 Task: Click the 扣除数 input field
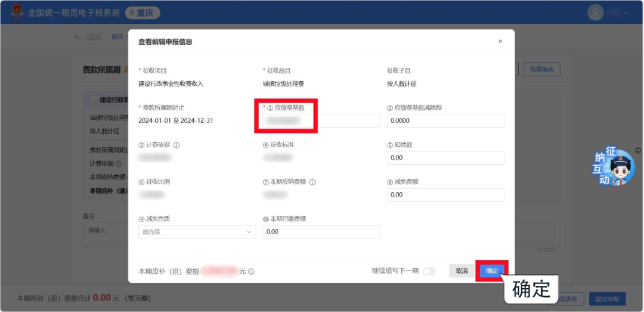(x=445, y=158)
